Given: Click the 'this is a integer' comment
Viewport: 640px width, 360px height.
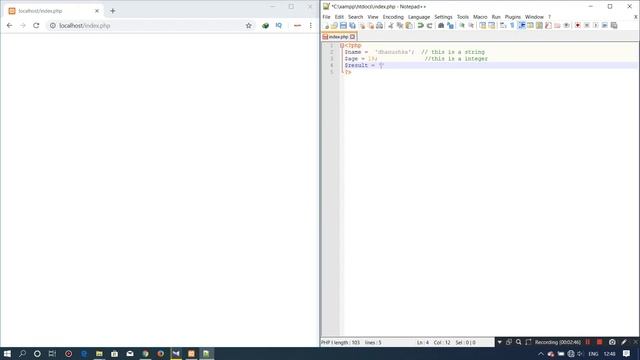Looking at the screenshot, I should (x=456, y=59).
